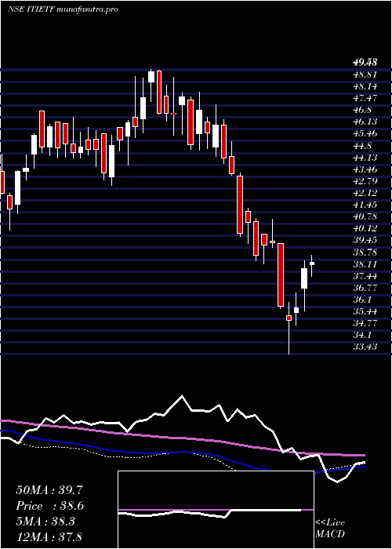Click the 44.8 price axis label
The image size is (392, 549).
coord(362,146)
